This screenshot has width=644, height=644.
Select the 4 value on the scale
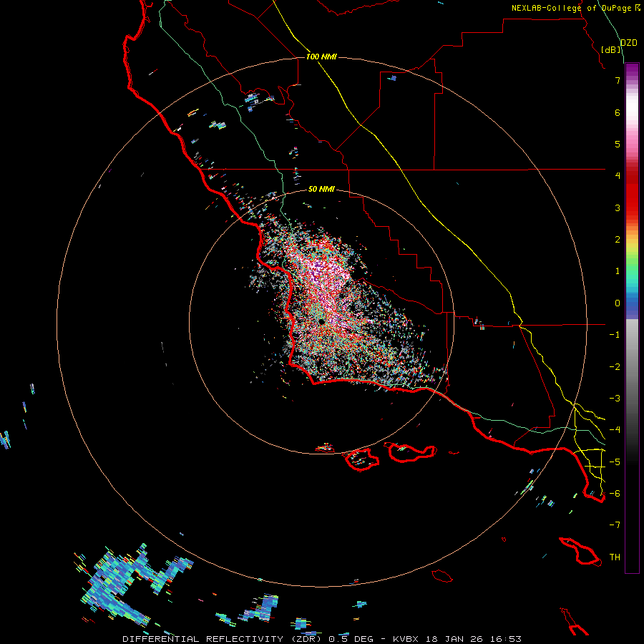coord(618,176)
